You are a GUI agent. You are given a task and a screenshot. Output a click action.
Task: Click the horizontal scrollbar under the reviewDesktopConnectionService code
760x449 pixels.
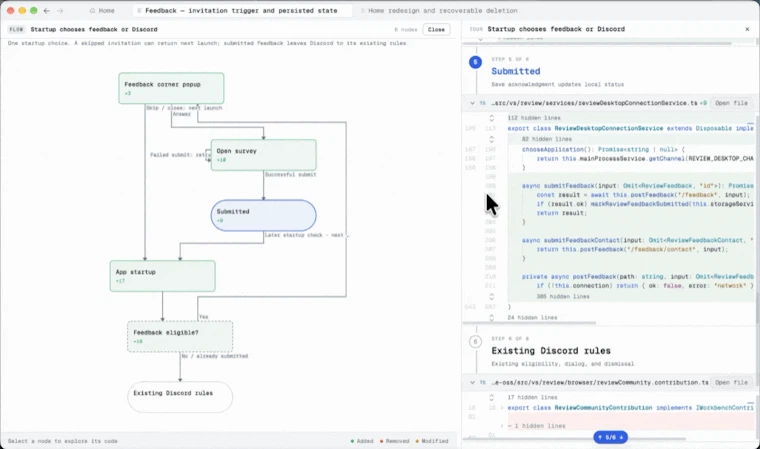(x=529, y=322)
